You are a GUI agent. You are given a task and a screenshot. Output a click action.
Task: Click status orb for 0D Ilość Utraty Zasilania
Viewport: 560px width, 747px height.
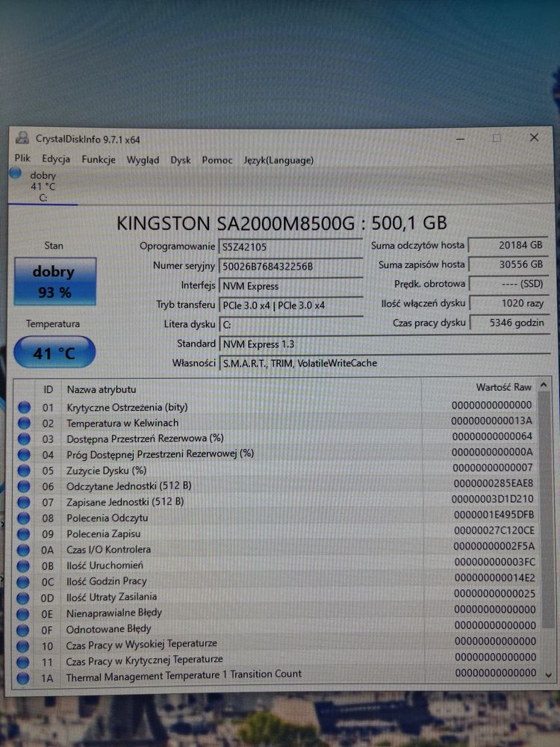(23, 598)
